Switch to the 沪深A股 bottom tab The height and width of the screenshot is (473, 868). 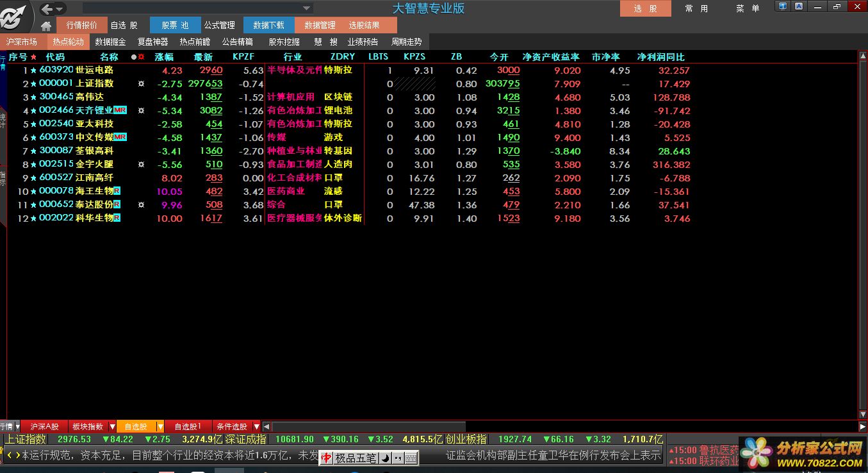[45, 427]
